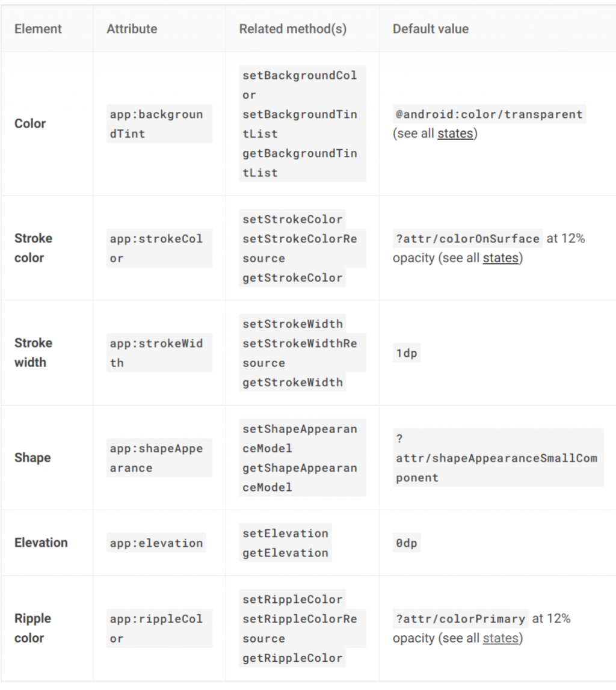
Task: Click the ?attr/colorOnSurface default value
Action: click(467, 239)
